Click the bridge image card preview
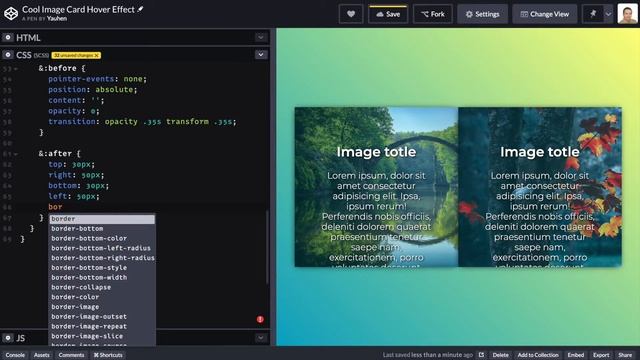This screenshot has width=640, height=360. tap(376, 187)
